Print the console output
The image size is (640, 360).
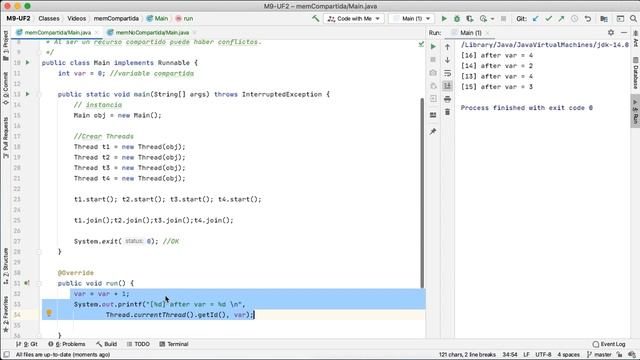coord(447,99)
